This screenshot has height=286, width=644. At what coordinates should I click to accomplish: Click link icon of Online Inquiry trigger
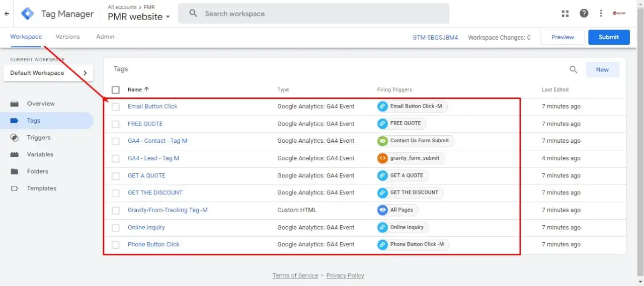coord(382,227)
